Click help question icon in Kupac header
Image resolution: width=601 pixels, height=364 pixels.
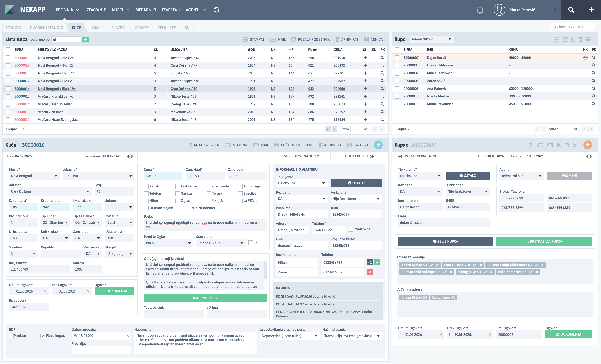tap(530, 145)
